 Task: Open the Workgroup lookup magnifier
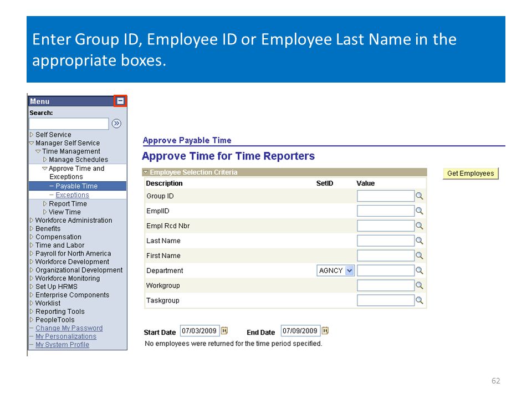[x=420, y=285]
